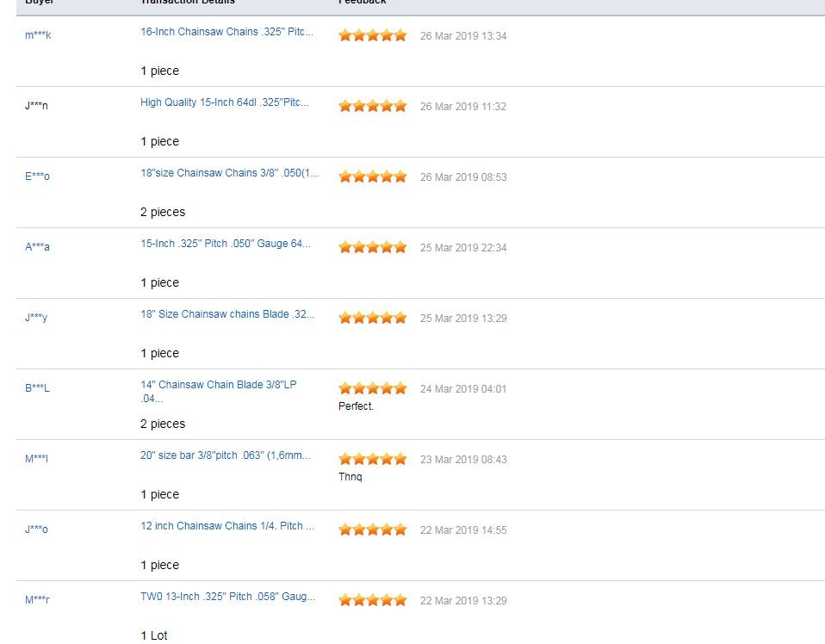
Task: Click buyer M***l name
Action: pyautogui.click(x=36, y=459)
